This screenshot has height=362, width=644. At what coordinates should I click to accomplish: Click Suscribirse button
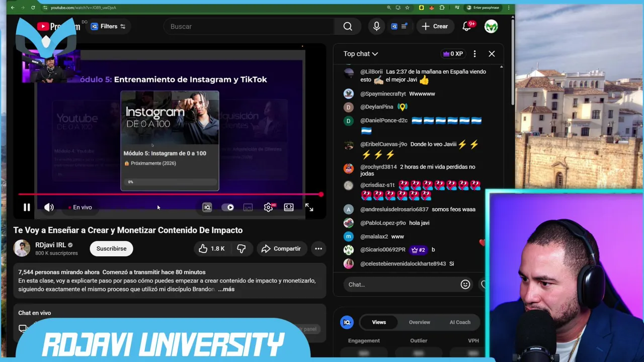point(112,248)
